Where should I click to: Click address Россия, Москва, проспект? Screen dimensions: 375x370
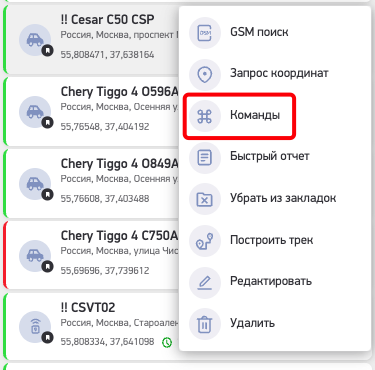[119, 35]
